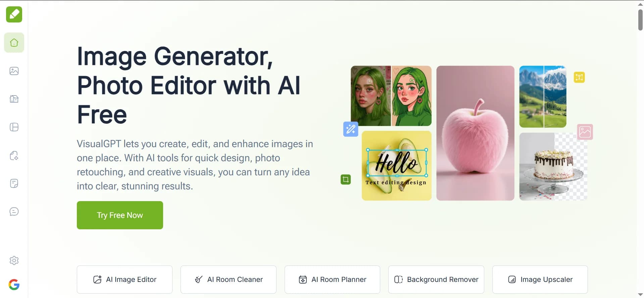
Task: Open the chat bubble sidebar icon
Action: click(x=14, y=212)
